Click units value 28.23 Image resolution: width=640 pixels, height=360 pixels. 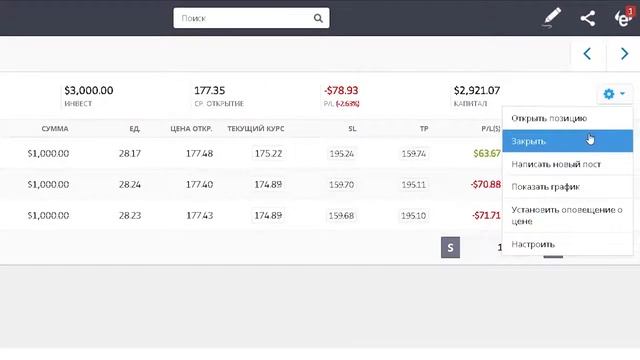(130, 216)
